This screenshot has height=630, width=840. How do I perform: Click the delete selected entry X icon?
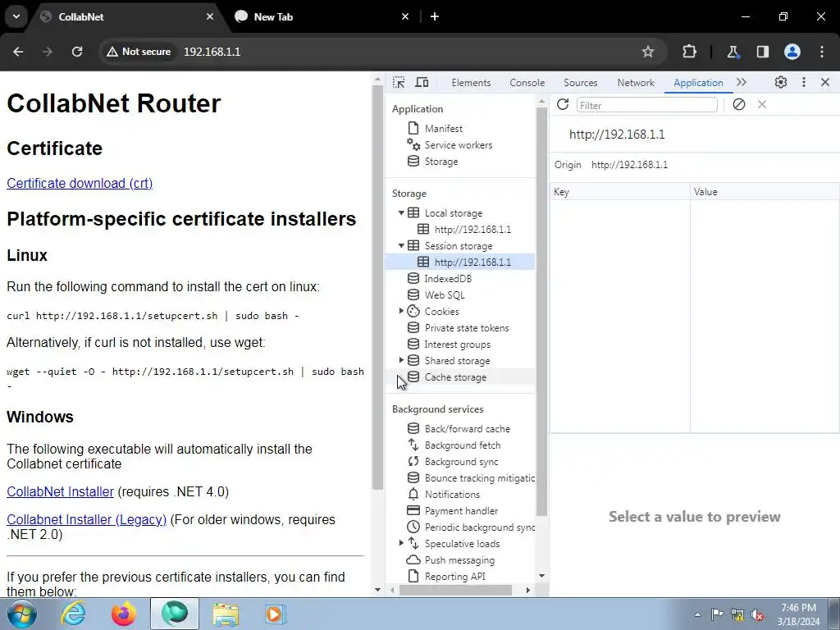pyautogui.click(x=762, y=104)
